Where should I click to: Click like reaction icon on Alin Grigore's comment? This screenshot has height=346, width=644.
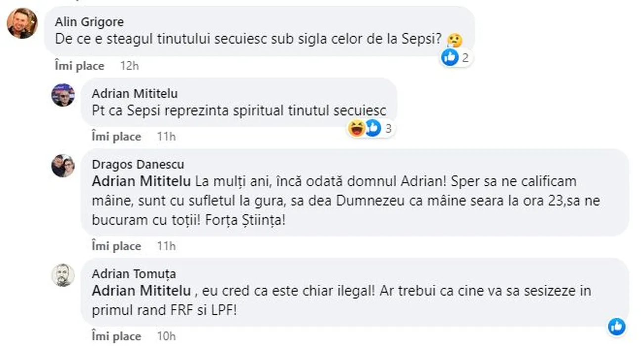click(x=450, y=58)
